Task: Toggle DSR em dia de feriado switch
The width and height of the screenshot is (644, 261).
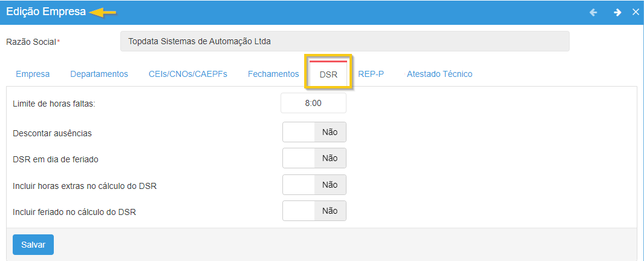Action: [314, 158]
